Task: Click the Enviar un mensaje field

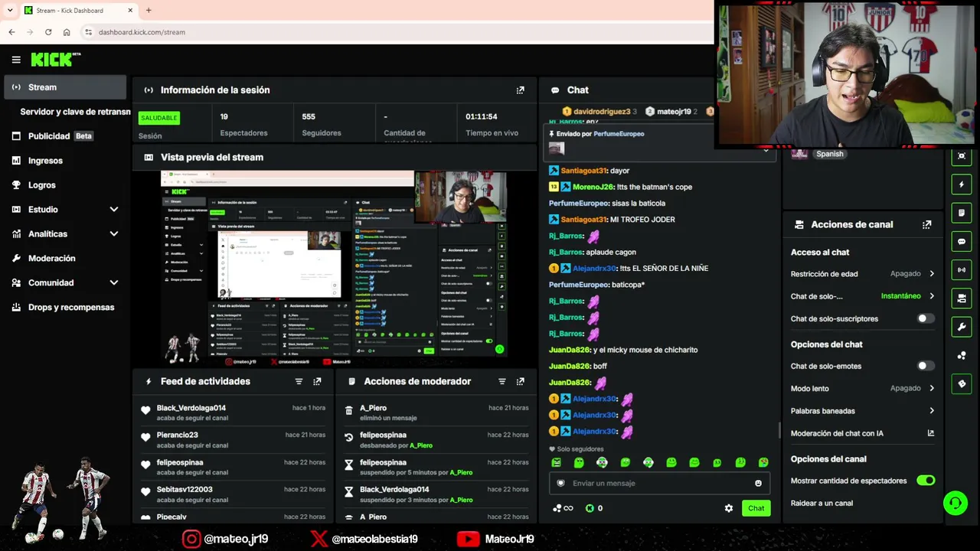Action: click(658, 483)
